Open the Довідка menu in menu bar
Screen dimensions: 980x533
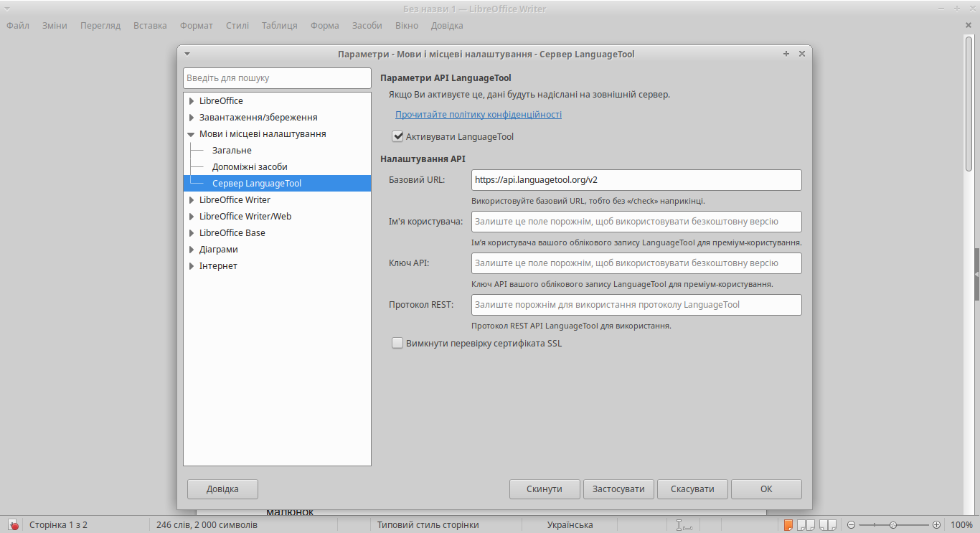pos(447,26)
